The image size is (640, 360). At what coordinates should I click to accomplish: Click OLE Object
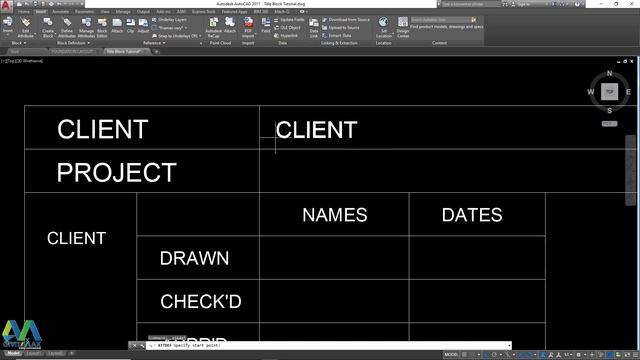(x=287, y=28)
